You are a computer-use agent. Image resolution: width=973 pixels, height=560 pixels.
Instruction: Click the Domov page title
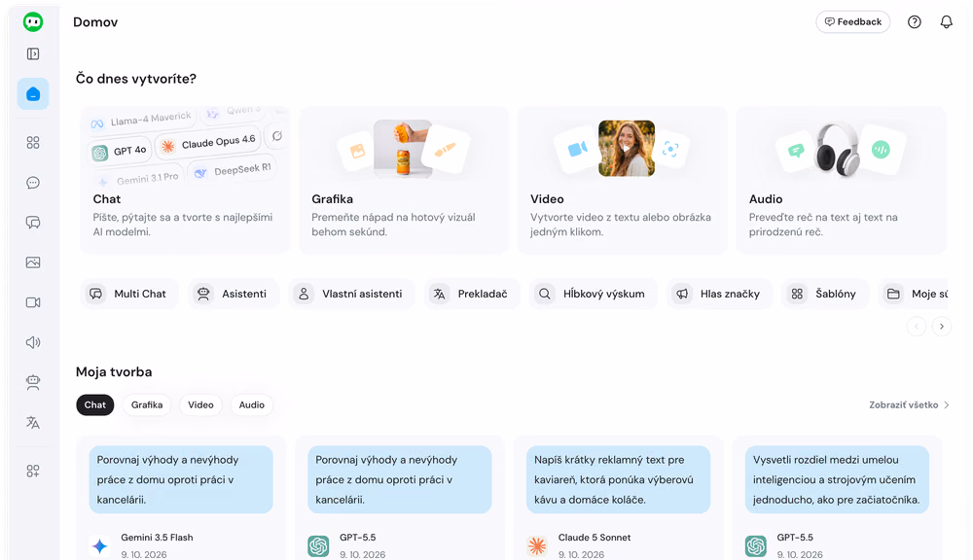95,21
